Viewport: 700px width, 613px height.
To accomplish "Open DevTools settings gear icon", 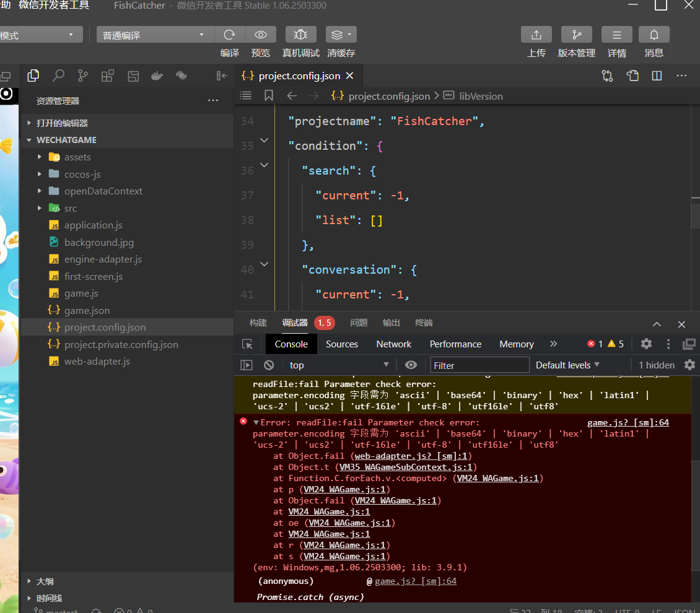I will (646, 344).
